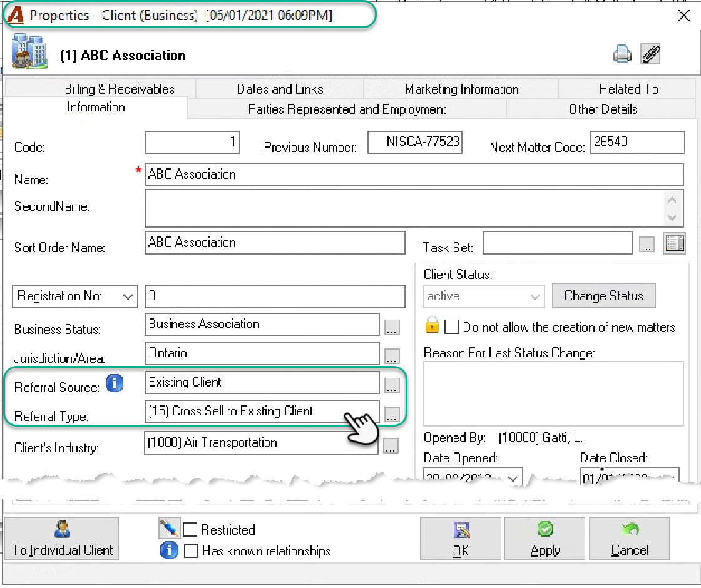Click the client building icon in header

tap(29, 51)
